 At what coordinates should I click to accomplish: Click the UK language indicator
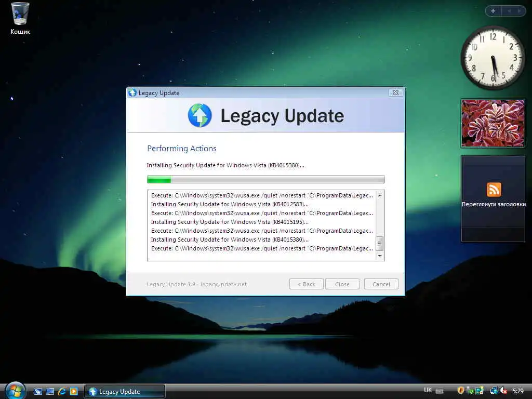[428, 390]
